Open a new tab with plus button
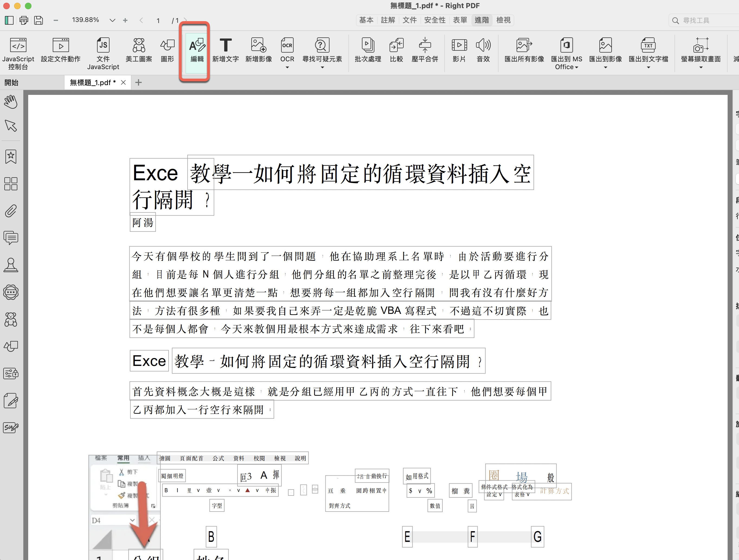 (139, 82)
